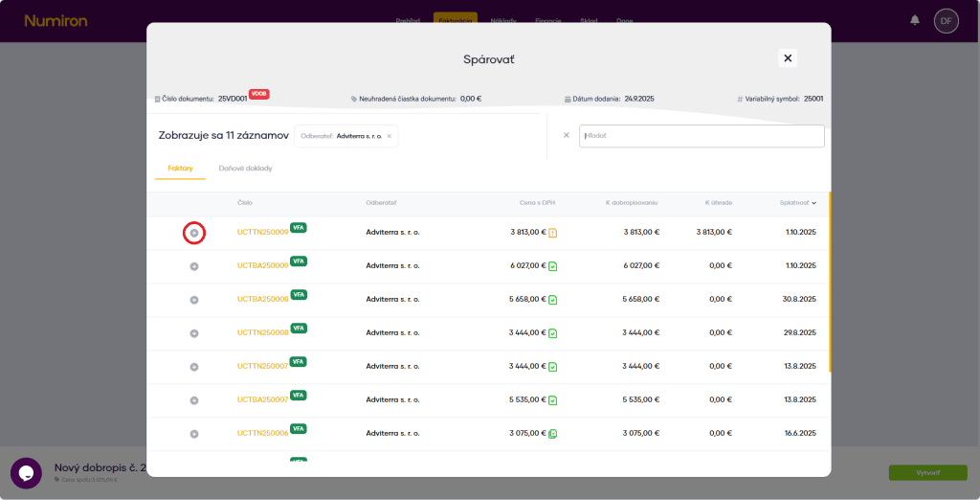Open the notifications bell icon
Viewport: 980px width, 500px height.
tap(915, 20)
